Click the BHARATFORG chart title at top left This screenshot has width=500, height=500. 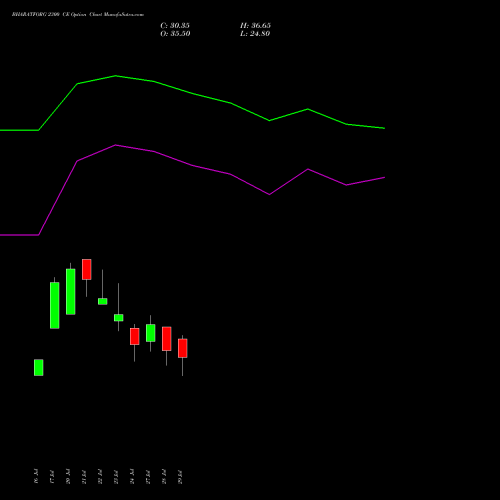coord(78,15)
